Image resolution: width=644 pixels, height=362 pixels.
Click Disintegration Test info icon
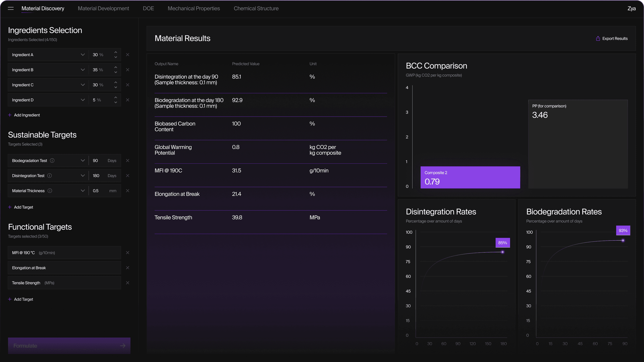[50, 176]
